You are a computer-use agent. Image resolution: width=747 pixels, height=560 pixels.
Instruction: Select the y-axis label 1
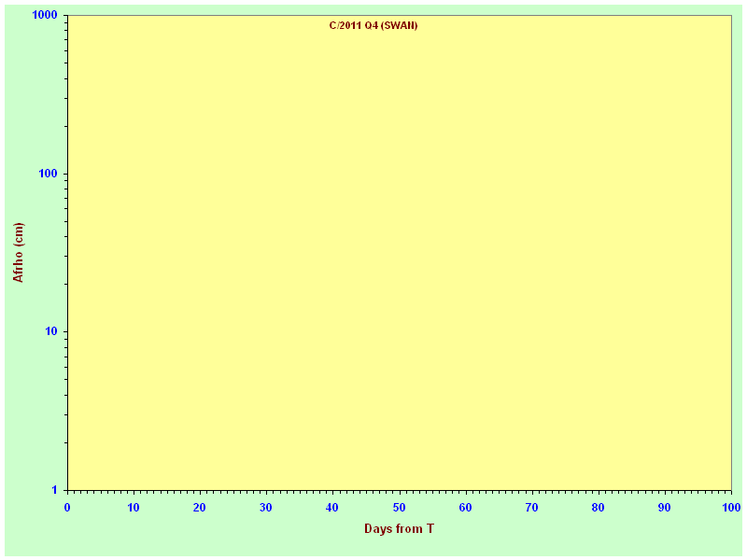[54, 489]
